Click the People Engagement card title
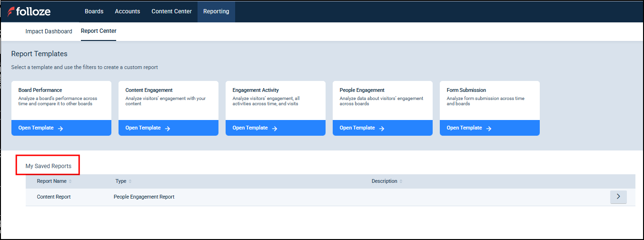 [362, 90]
